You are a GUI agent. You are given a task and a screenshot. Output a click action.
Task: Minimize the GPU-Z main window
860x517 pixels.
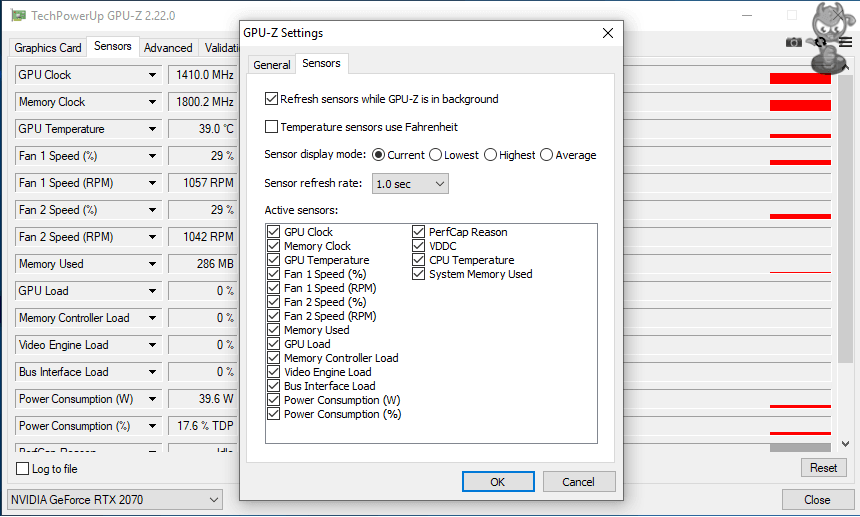pyautogui.click(x=747, y=15)
